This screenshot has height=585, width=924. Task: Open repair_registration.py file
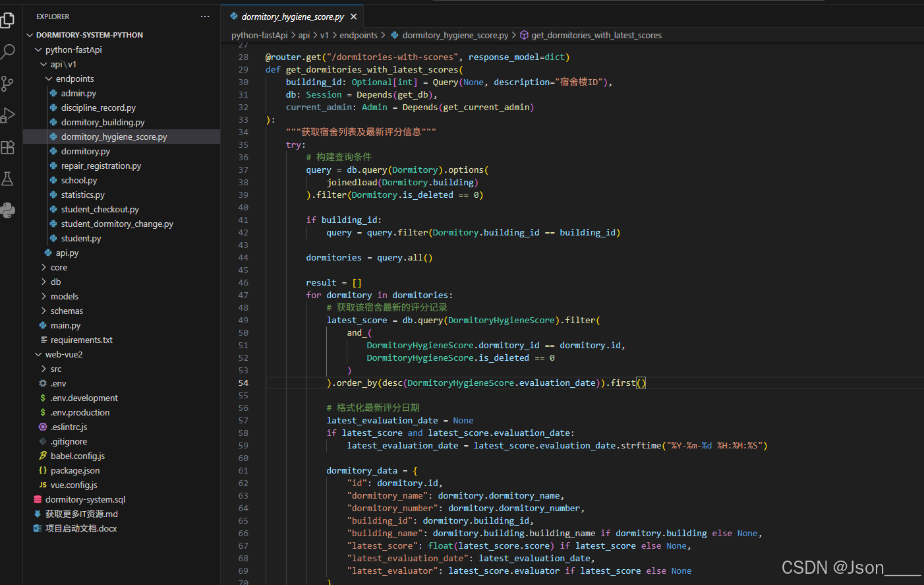coord(122,166)
